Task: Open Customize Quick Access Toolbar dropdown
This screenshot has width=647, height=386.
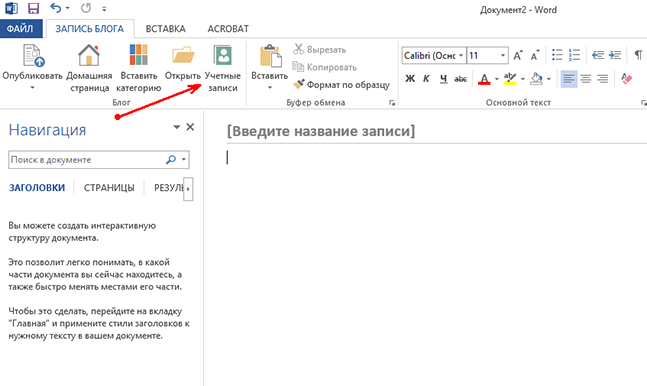Action: pos(104,9)
